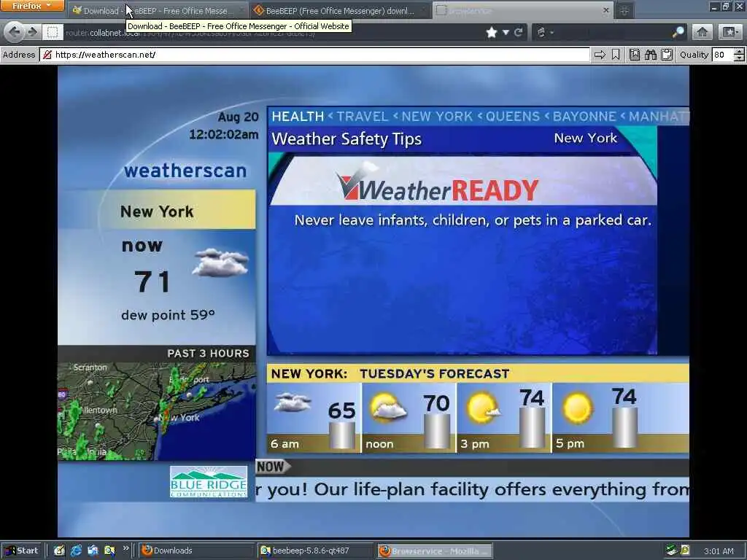Screen dimensions: 747x560
Task: Select the HEALTH category in weatherscan ticker
Action: (x=298, y=116)
